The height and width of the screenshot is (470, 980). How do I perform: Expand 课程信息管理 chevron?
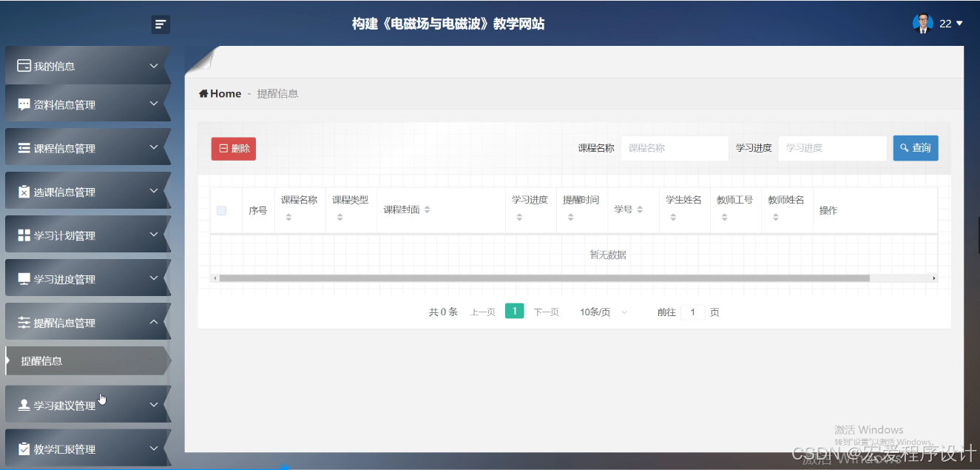pos(154,147)
